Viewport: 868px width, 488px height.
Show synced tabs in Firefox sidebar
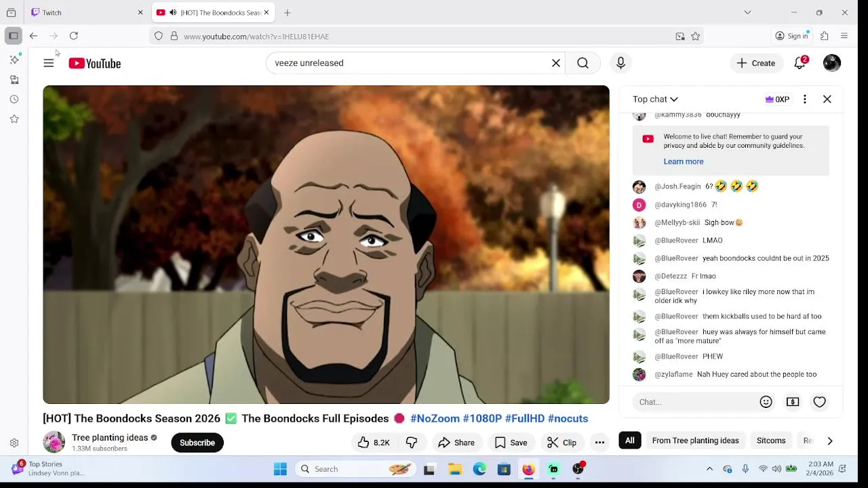click(x=14, y=80)
